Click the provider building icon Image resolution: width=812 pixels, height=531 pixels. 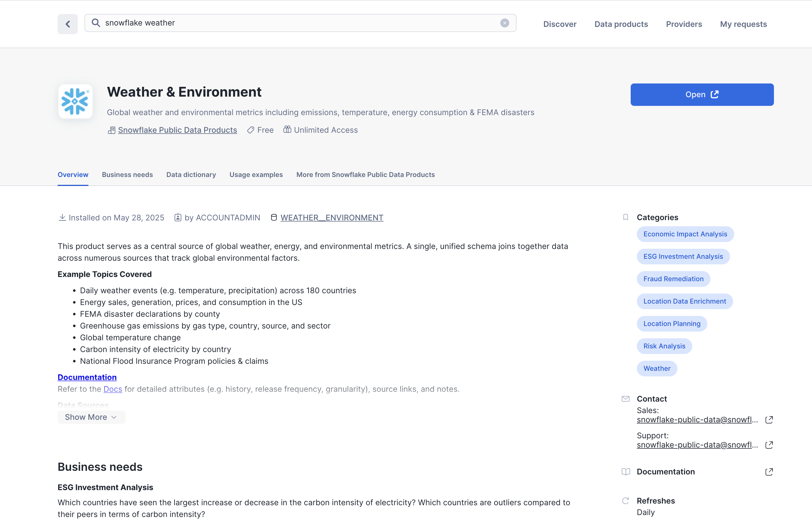[x=112, y=130]
